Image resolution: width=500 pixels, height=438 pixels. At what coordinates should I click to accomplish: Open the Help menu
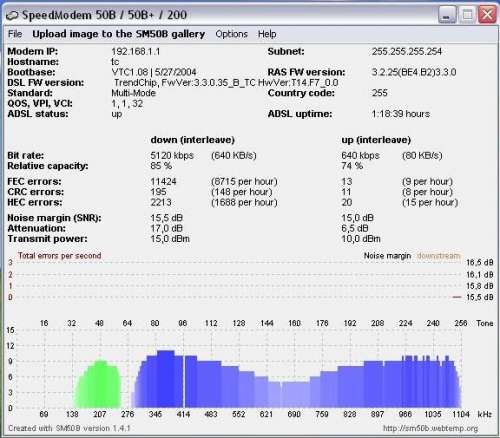(267, 34)
